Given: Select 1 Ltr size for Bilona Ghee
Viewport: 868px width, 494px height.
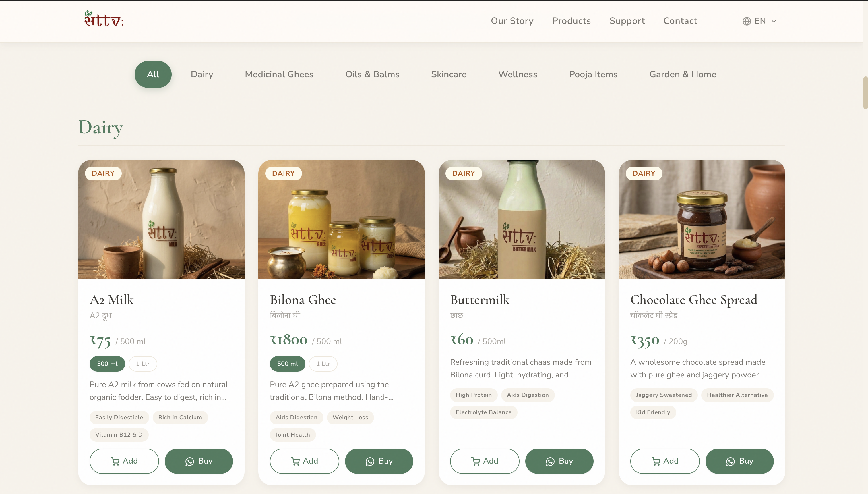Looking at the screenshot, I should coord(323,364).
